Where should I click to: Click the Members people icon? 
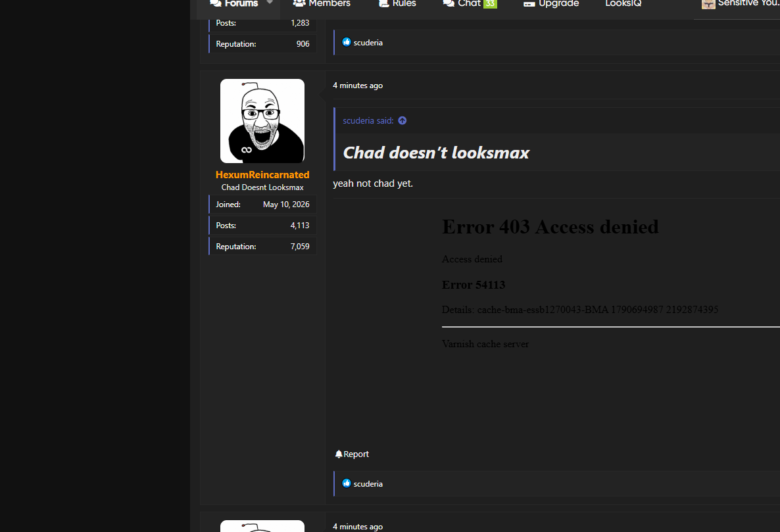[x=299, y=3]
